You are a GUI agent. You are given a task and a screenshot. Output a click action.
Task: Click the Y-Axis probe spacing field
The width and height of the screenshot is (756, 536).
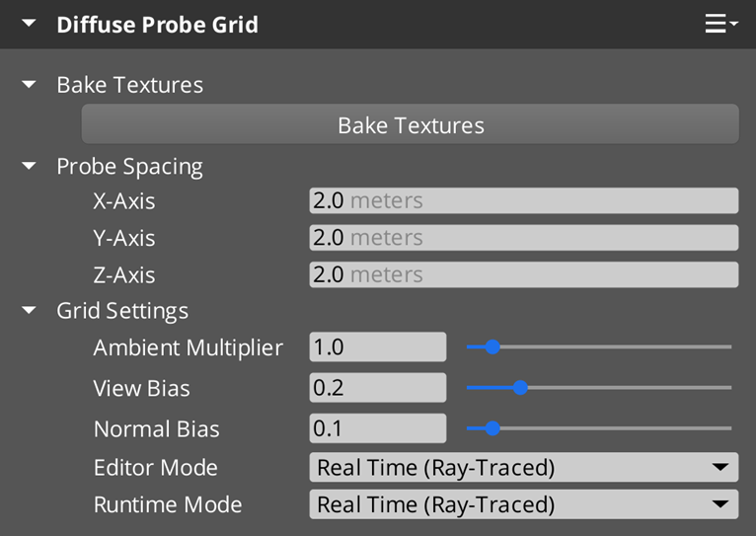pos(523,238)
